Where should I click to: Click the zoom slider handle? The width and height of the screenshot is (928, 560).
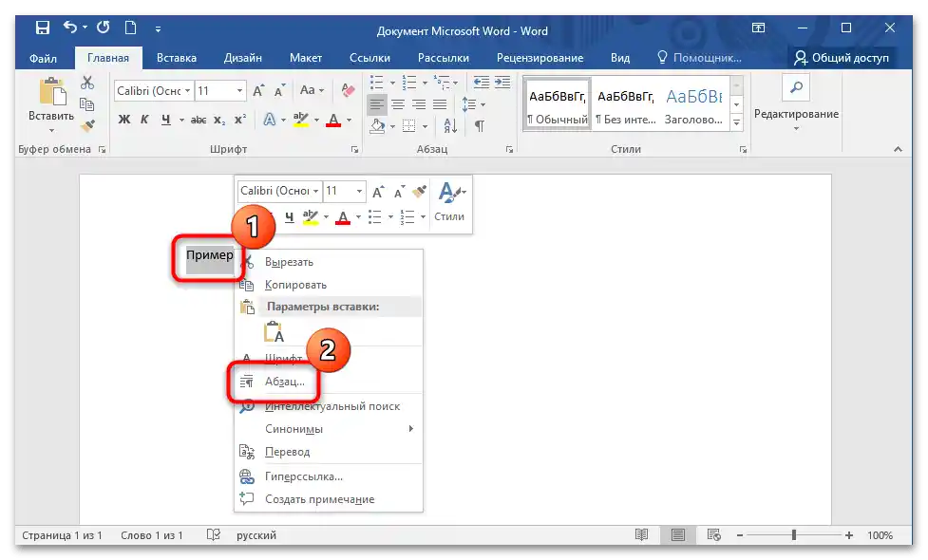pos(794,535)
